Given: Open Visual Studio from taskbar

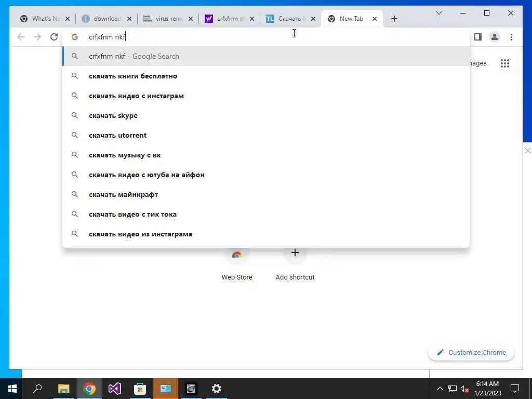Looking at the screenshot, I should point(115,389).
